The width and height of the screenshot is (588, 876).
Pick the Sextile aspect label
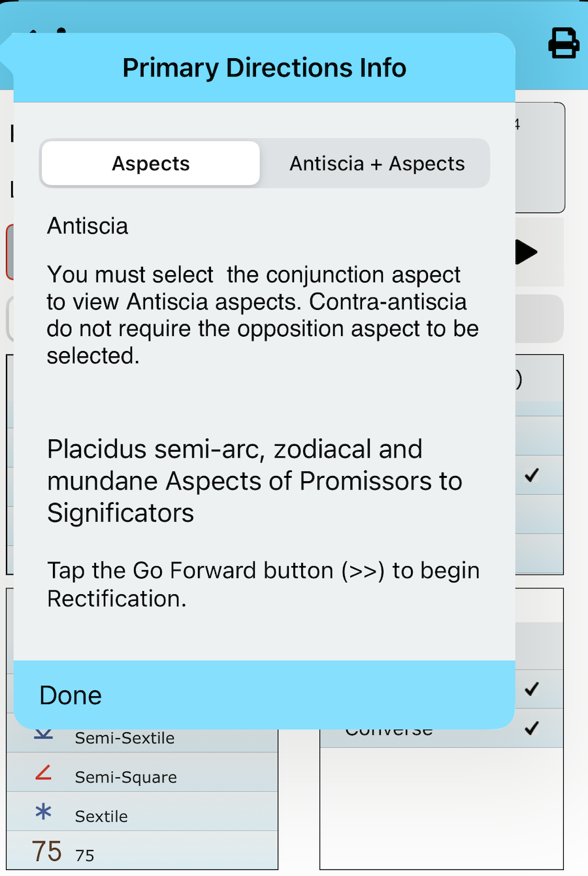tap(101, 817)
